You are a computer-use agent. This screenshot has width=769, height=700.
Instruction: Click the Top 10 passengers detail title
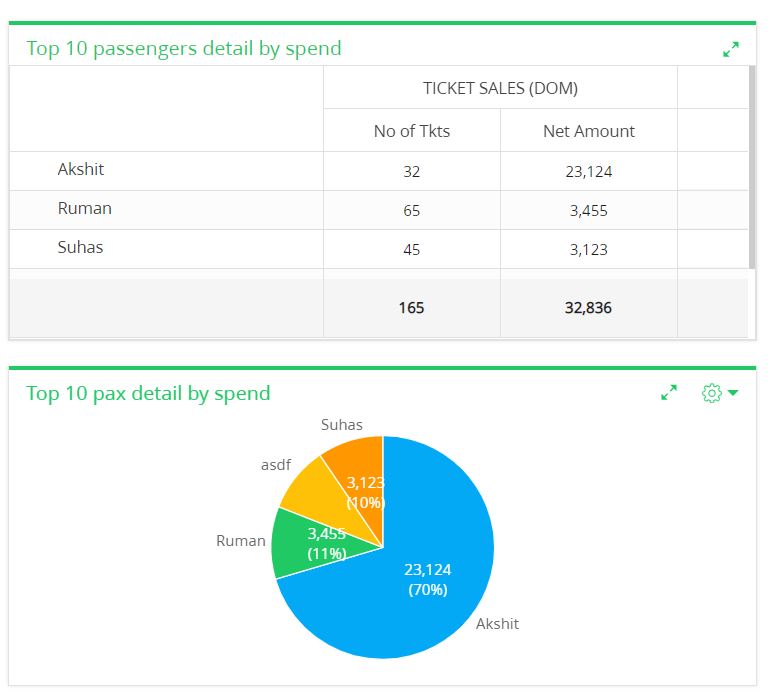pyautogui.click(x=184, y=49)
